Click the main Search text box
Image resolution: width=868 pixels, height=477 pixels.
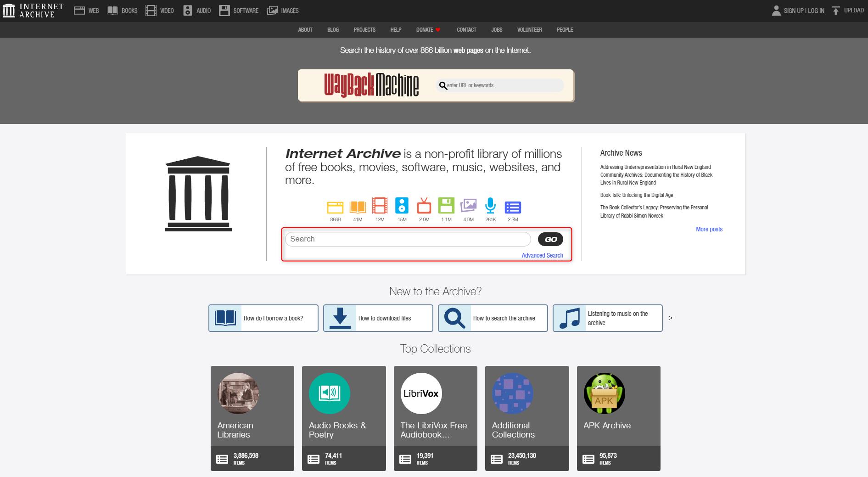pos(408,239)
